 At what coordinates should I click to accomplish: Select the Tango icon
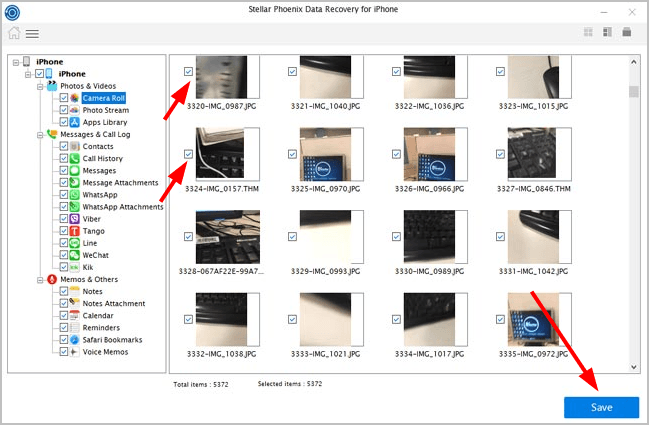[75, 231]
